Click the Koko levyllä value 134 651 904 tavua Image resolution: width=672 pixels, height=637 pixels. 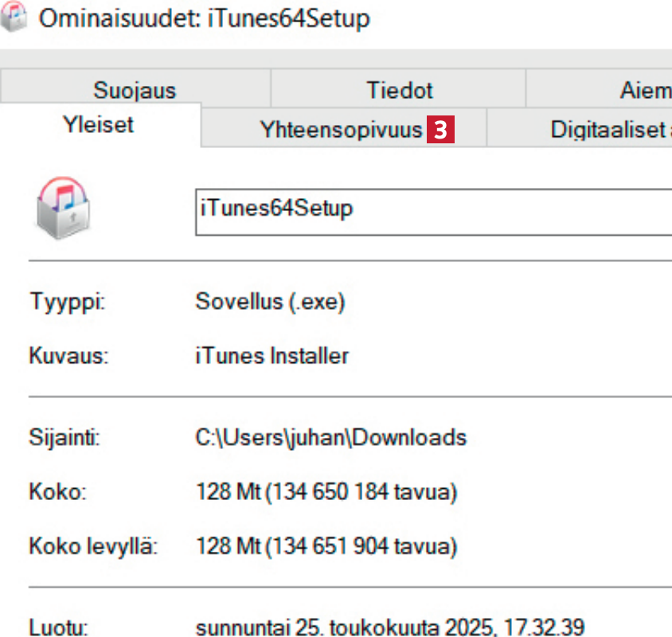pyautogui.click(x=326, y=547)
